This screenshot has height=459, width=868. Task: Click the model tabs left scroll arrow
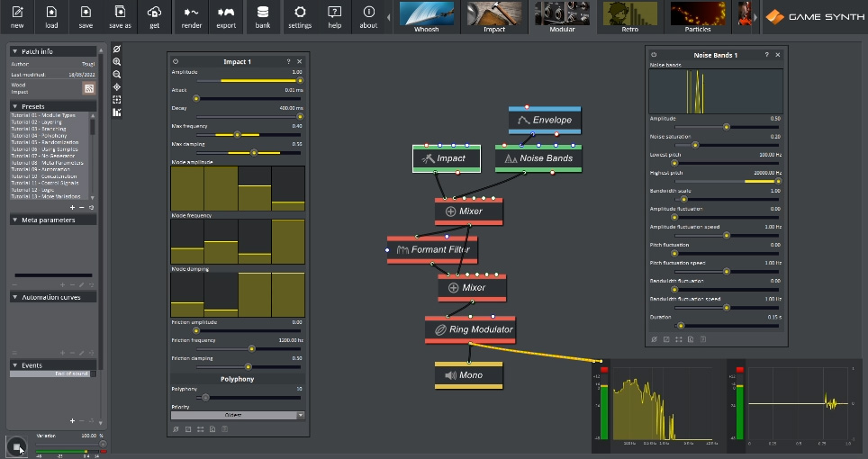389,17
